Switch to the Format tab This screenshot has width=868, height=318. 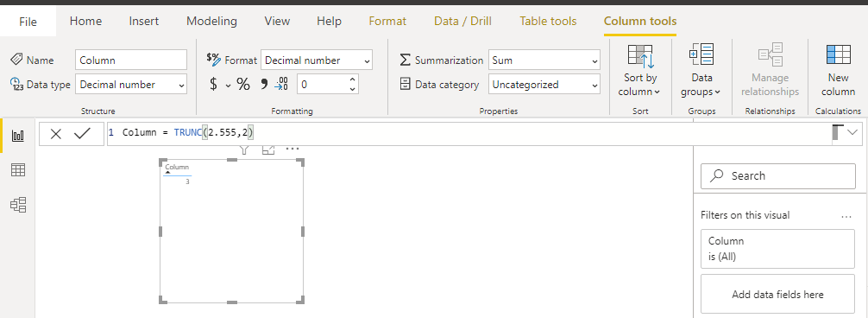click(387, 21)
